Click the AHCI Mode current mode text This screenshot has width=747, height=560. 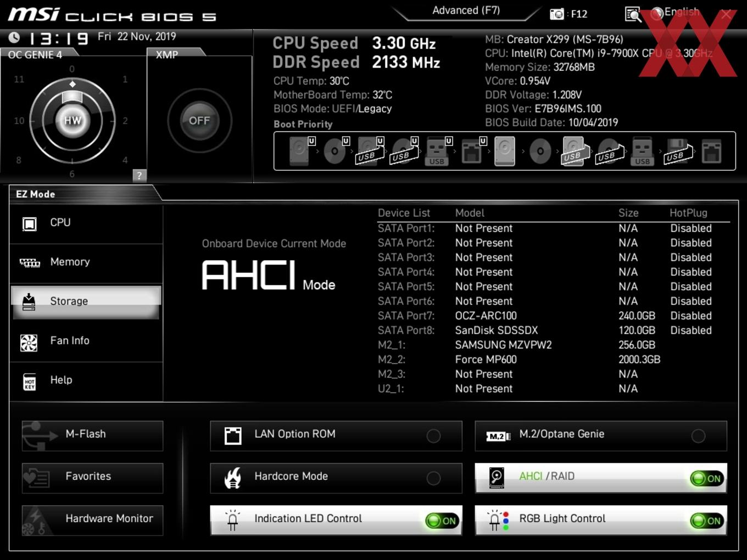[x=269, y=276]
